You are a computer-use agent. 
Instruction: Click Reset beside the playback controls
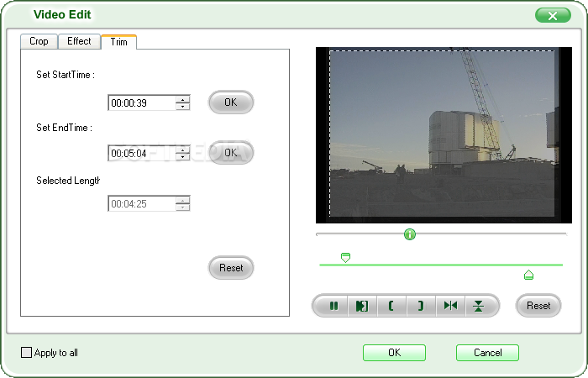[x=538, y=306]
